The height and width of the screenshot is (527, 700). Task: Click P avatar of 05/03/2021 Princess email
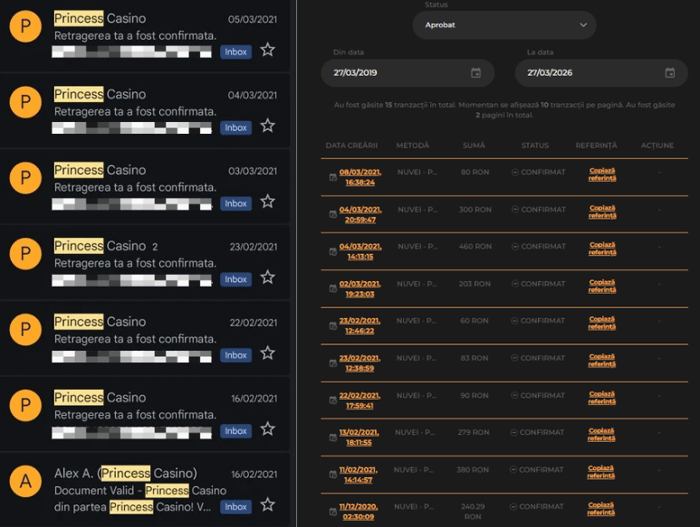(x=25, y=26)
